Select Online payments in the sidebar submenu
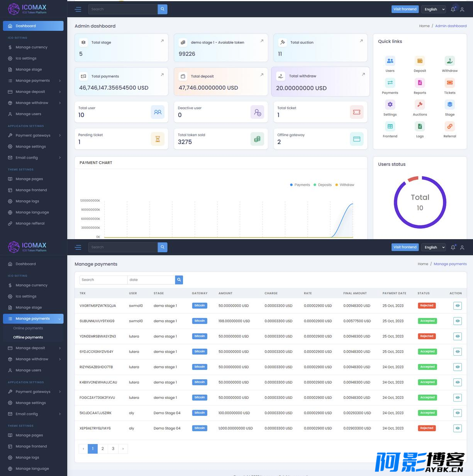This screenshot has width=473, height=476. pyautogui.click(x=28, y=328)
